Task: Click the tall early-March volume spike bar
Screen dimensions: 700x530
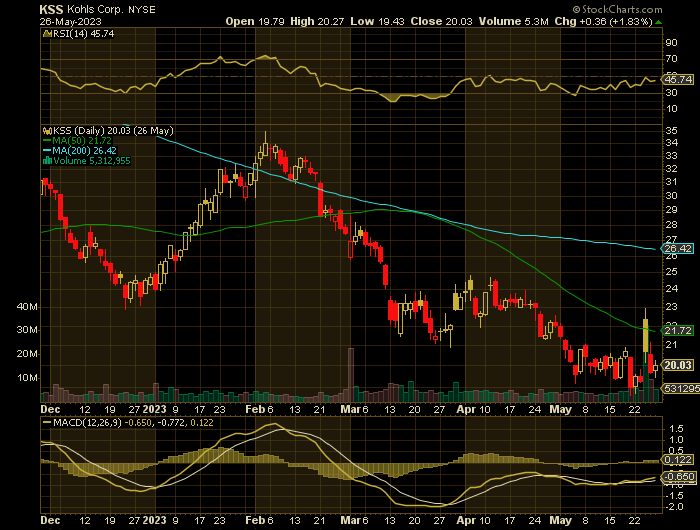Action: 350,374
